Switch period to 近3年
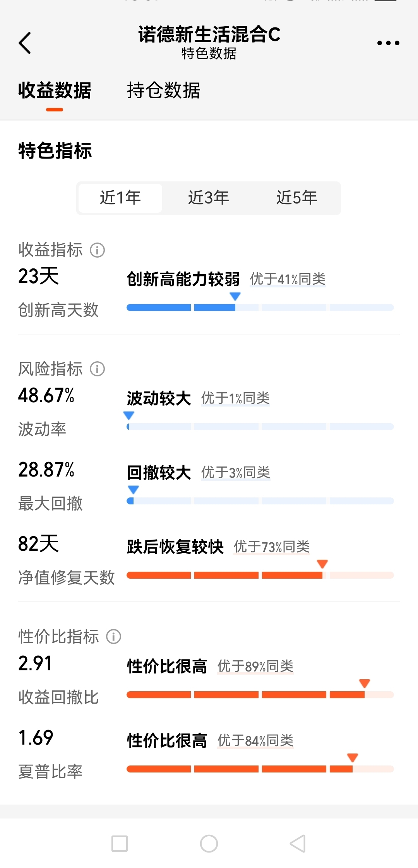 [x=209, y=198]
